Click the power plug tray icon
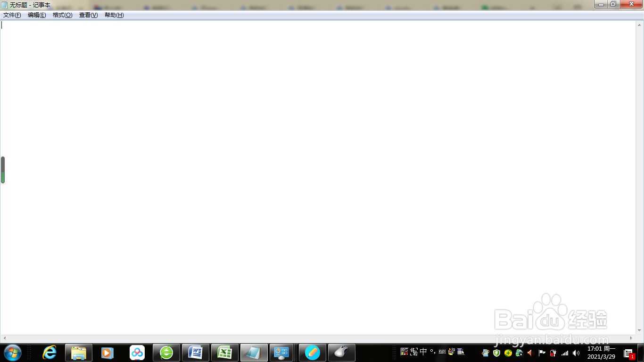This screenshot has width=644, height=362. pos(553,353)
